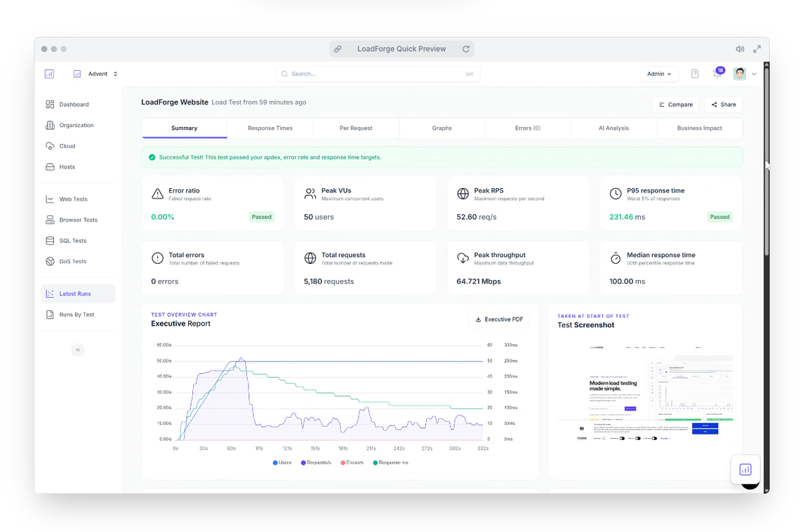Toggle the Response ms series in chart legend
The image size is (803, 532).
click(390, 463)
